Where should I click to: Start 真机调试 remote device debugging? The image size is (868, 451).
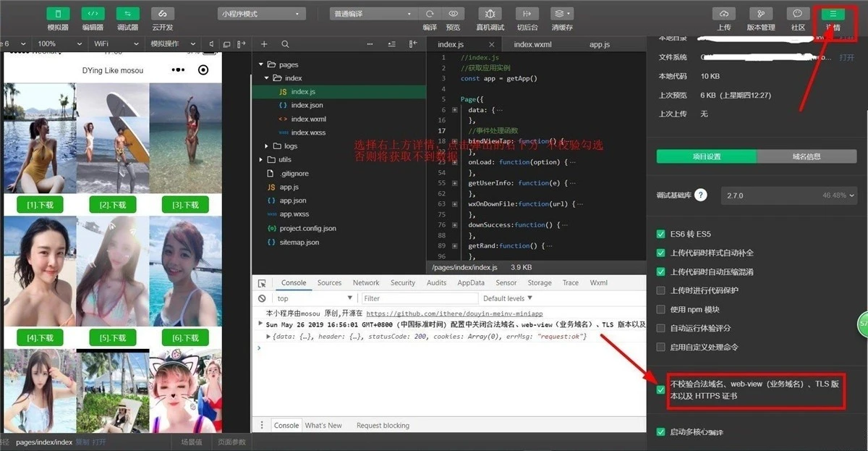490,14
